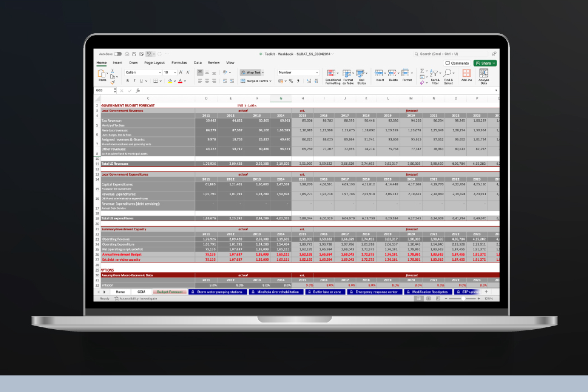Open the Formulas ribbon tab

[179, 63]
